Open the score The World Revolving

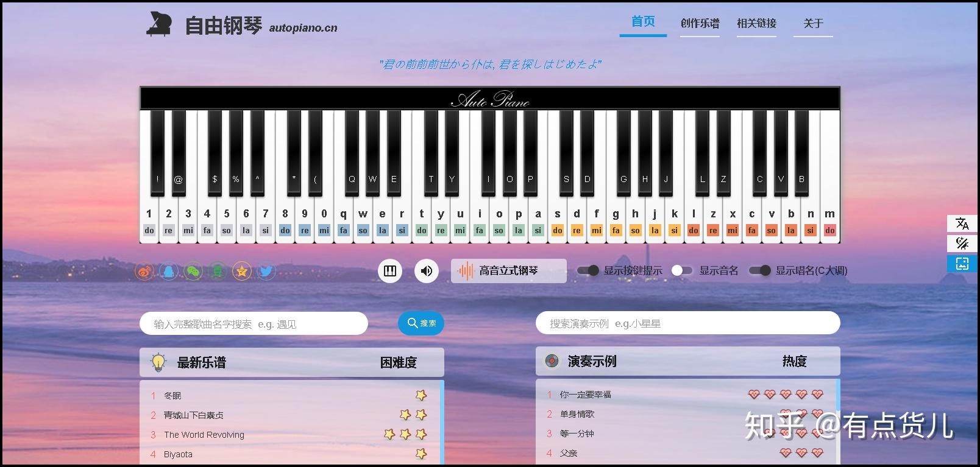pos(204,435)
